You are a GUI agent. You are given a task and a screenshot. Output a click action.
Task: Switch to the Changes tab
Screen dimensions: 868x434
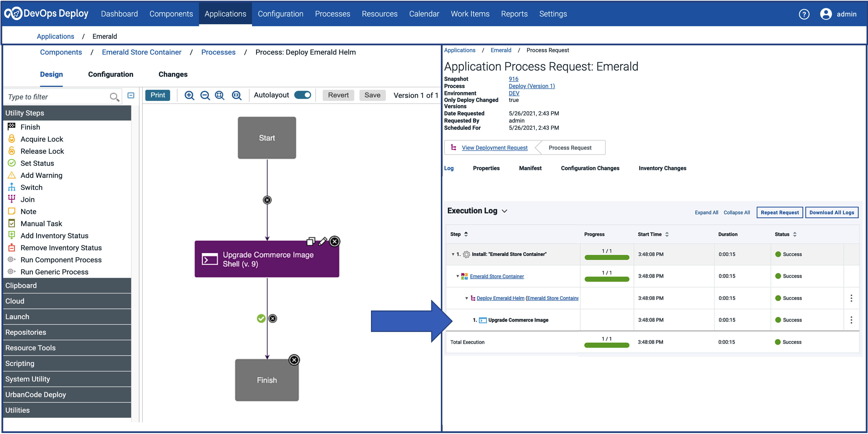pos(173,74)
